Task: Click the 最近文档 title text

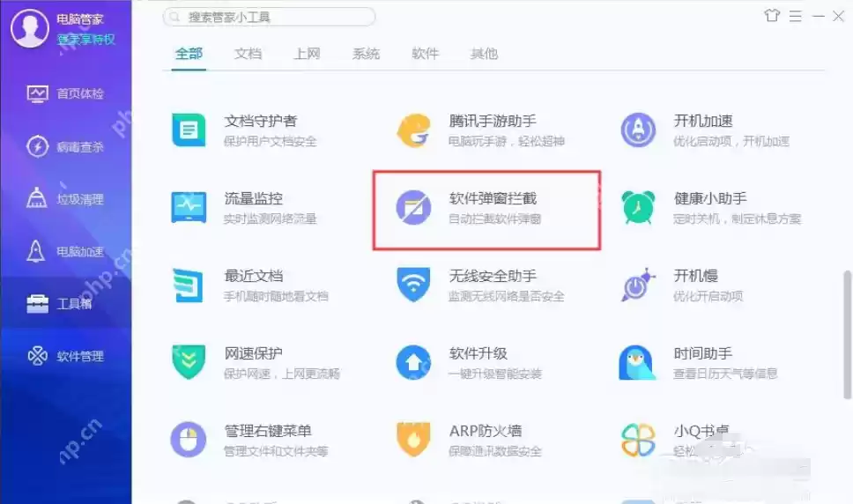Action: [x=254, y=276]
